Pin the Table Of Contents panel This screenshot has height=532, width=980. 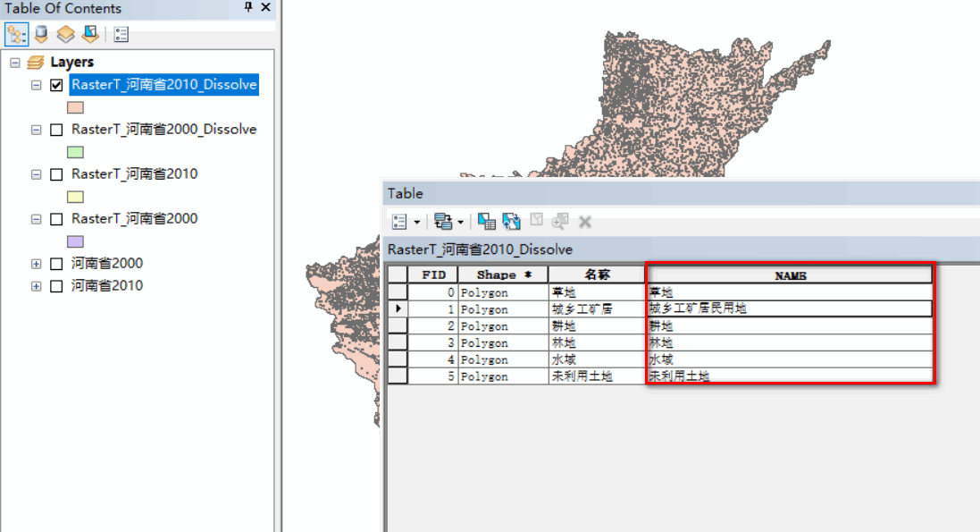tap(248, 7)
